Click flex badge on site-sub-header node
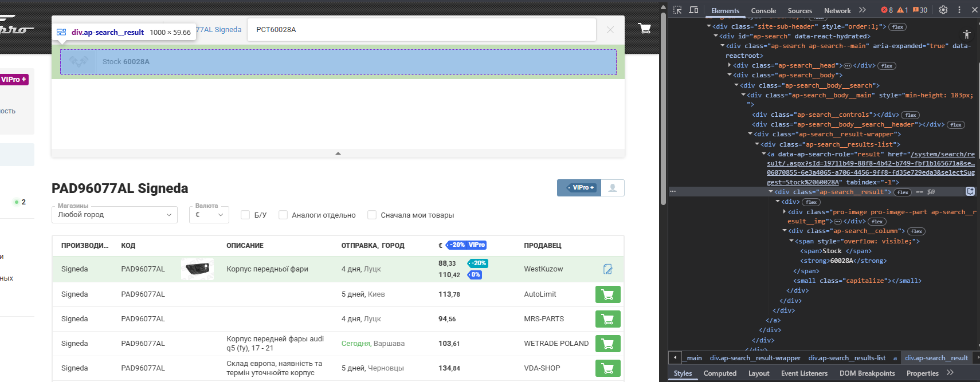This screenshot has height=382, width=980. (897, 27)
